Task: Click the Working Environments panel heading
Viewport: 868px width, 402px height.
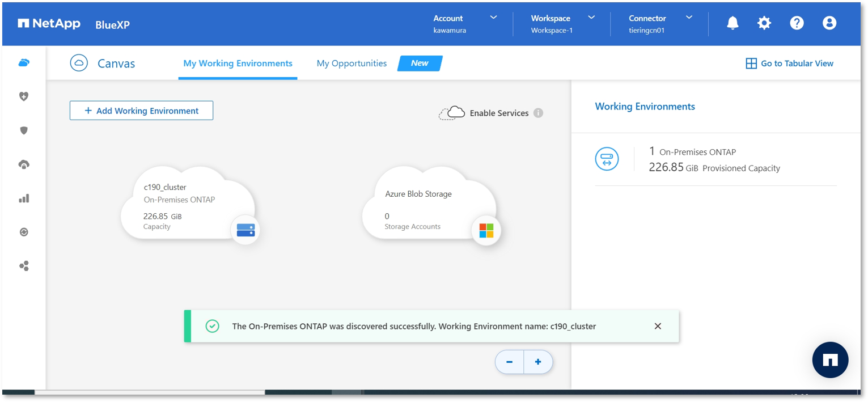Action: click(x=645, y=107)
